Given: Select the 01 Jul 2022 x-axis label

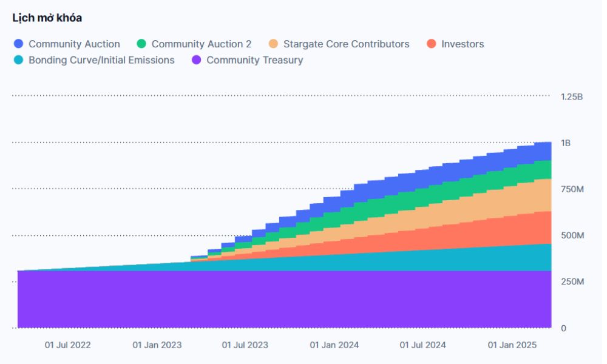Looking at the screenshot, I should (x=68, y=345).
